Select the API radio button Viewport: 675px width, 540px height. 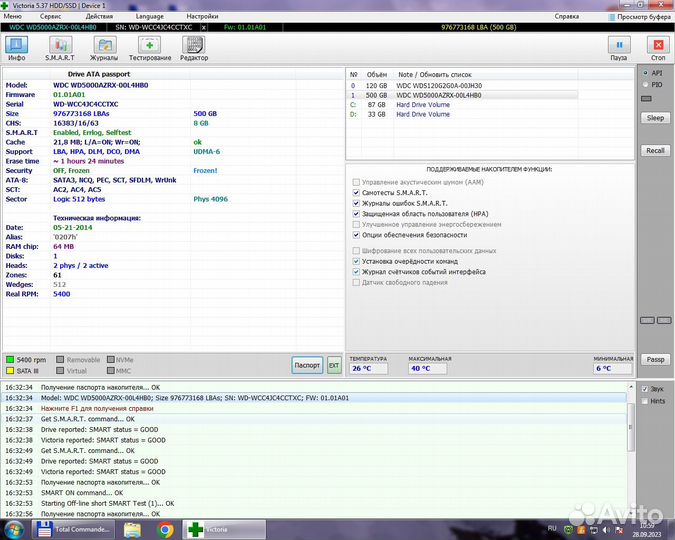(646, 73)
